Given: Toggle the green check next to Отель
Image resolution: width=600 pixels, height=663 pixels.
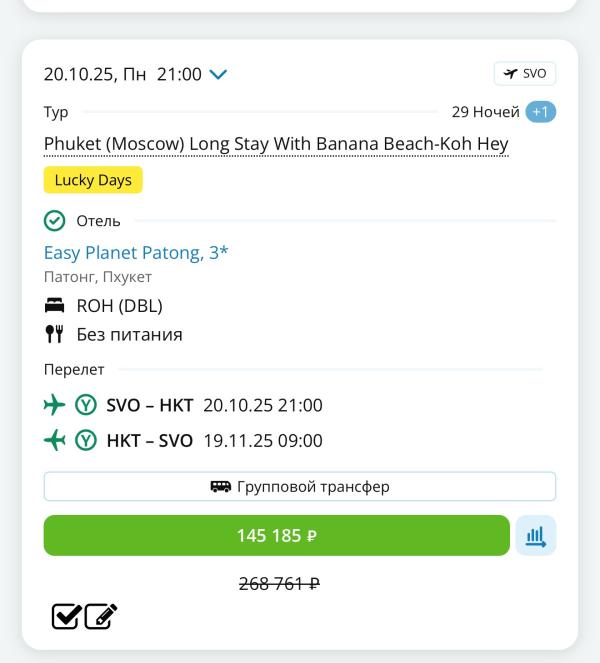Looking at the screenshot, I should (54, 221).
